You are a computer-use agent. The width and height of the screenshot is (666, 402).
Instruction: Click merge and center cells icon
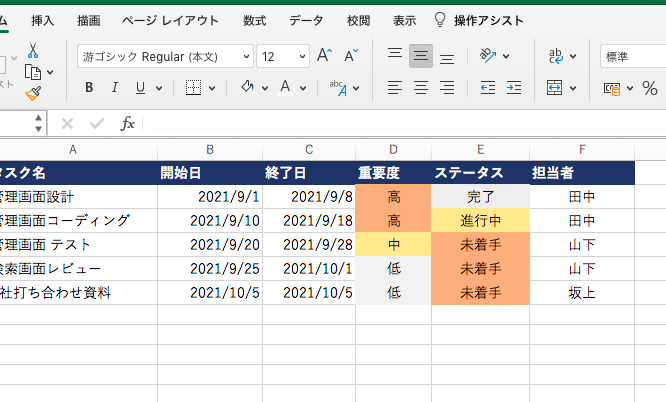coord(555,88)
